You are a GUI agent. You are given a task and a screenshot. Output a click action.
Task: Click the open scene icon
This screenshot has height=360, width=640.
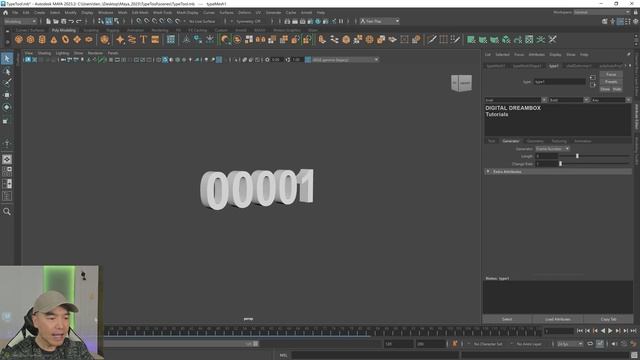point(56,21)
